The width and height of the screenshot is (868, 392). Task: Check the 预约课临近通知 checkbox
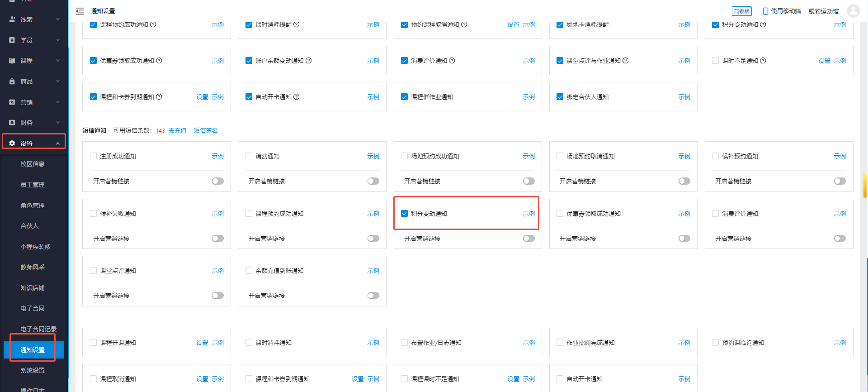(x=715, y=343)
